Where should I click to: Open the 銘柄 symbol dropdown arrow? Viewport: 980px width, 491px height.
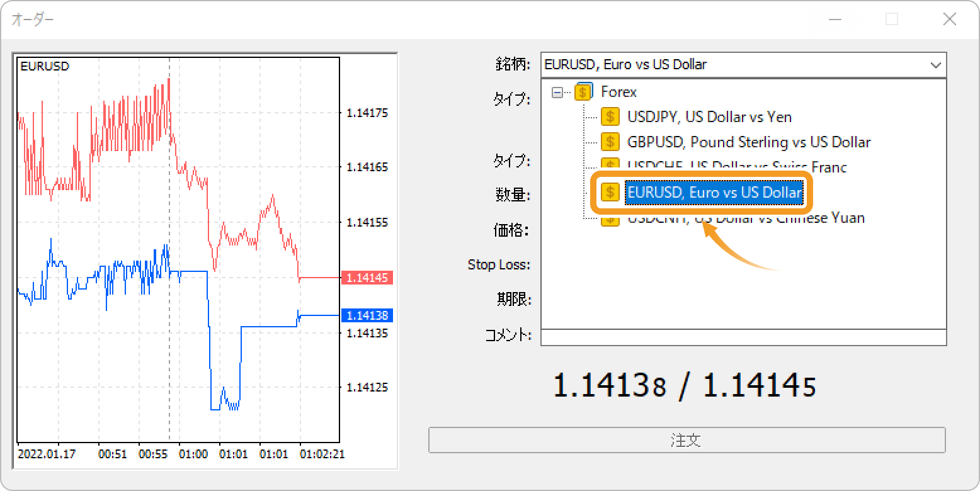pos(935,65)
